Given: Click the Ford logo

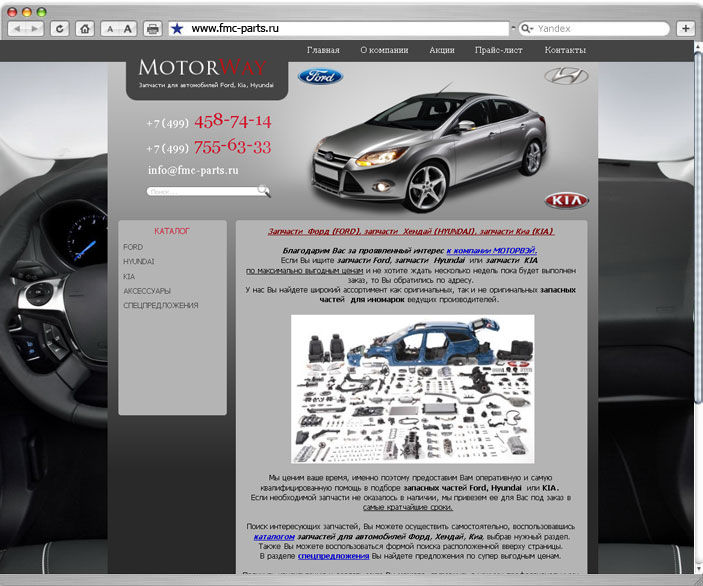Looking at the screenshot, I should click(x=320, y=77).
